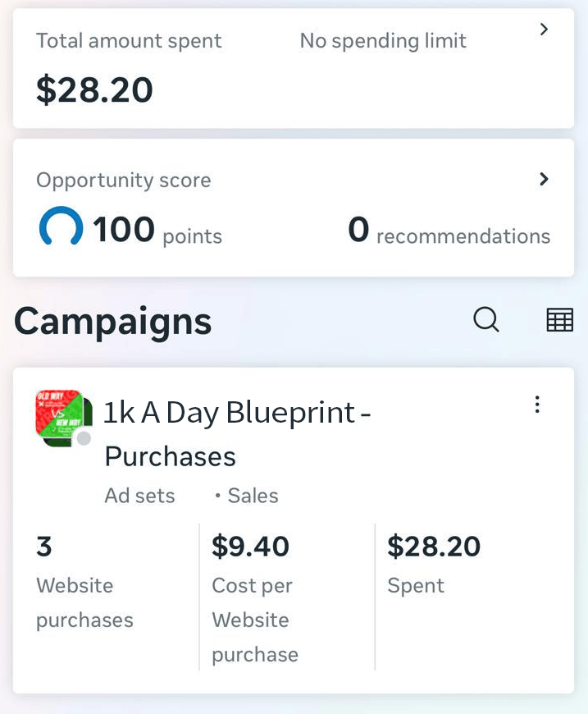Expand the Opportunity score chevron
588x714 pixels.
(x=544, y=180)
